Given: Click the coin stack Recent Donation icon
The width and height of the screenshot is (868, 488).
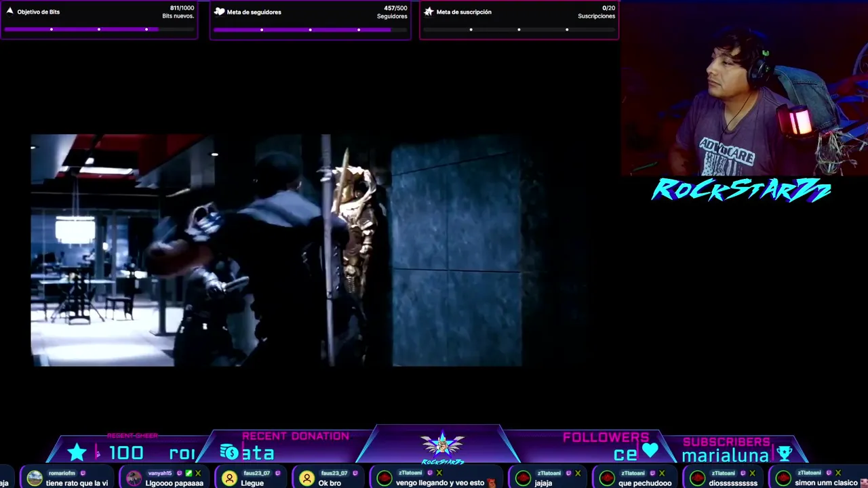Looking at the screenshot, I should [x=230, y=453].
